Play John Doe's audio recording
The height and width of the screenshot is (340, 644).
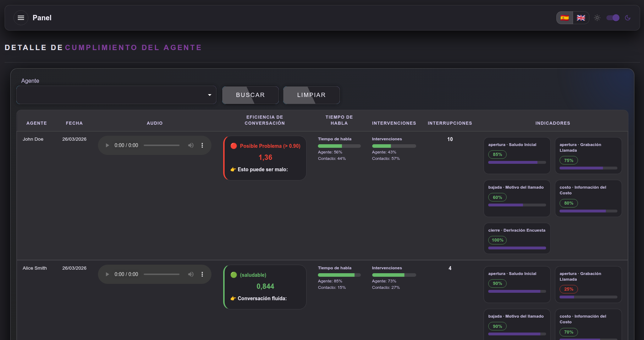click(107, 145)
